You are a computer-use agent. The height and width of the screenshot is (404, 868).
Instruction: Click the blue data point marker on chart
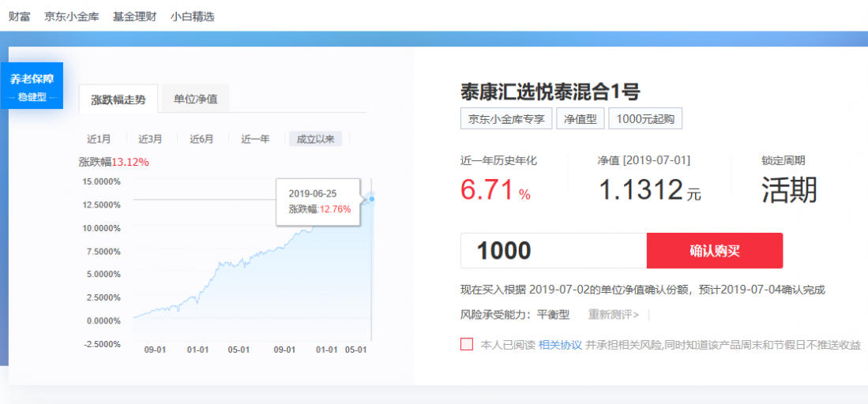(372, 199)
